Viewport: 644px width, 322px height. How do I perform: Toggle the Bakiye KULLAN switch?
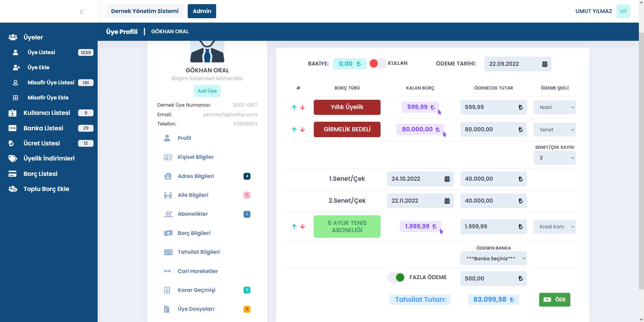[377, 63]
